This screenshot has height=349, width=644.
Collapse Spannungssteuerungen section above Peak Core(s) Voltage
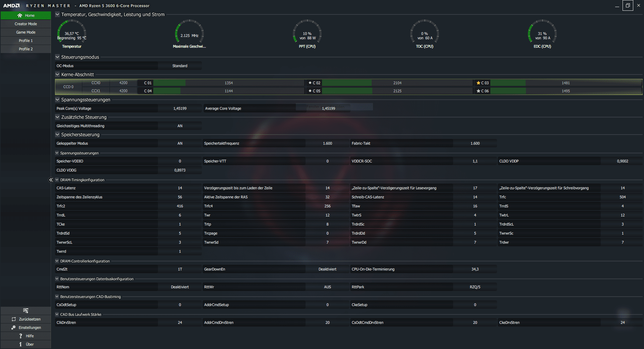(57, 100)
